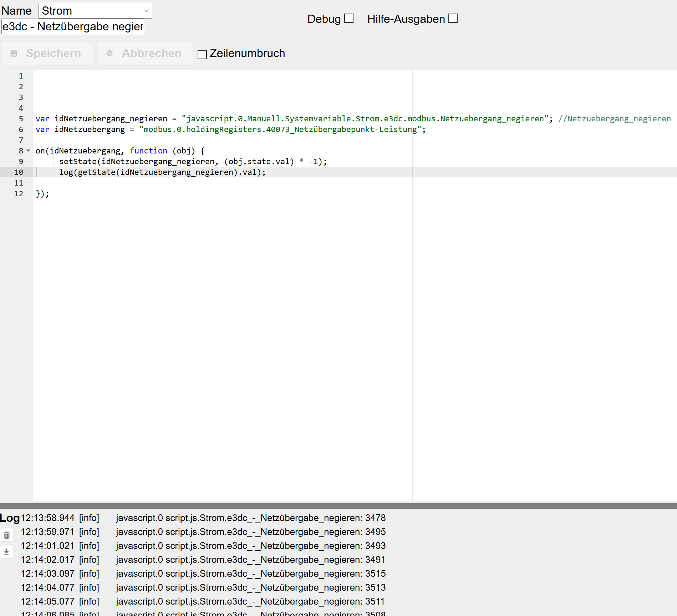677x616 pixels.
Task: Toggle the Zeilenumbruch checkbox
Action: (x=202, y=54)
